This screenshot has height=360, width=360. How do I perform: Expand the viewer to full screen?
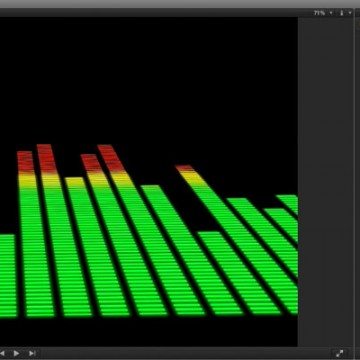[339, 353]
